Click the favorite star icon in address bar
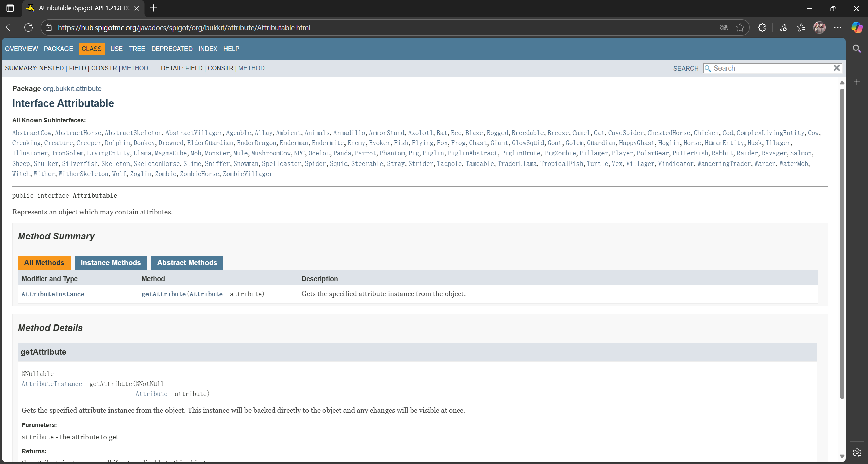868x464 pixels. 740,27
